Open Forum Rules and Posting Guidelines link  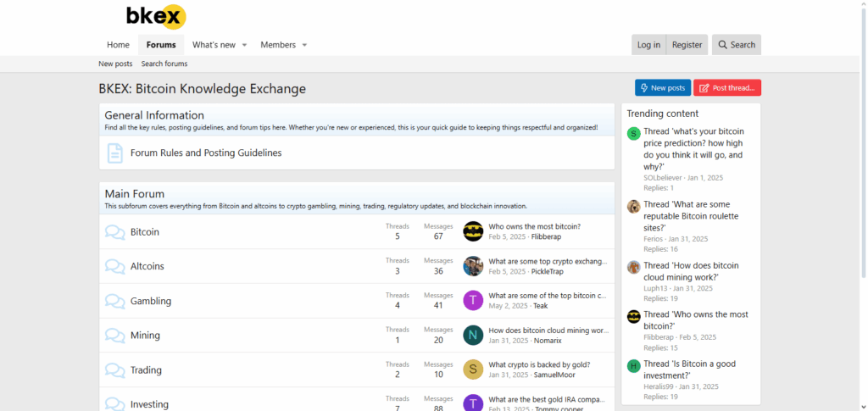click(206, 153)
